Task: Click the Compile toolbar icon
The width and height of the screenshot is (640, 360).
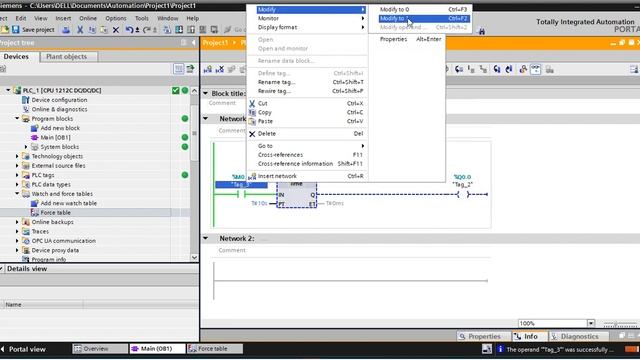Action: coord(167,30)
